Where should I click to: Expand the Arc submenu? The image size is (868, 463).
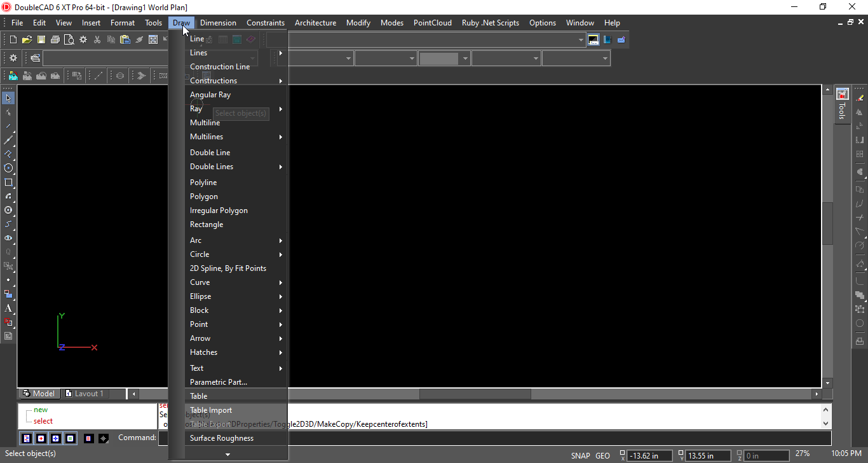point(236,240)
